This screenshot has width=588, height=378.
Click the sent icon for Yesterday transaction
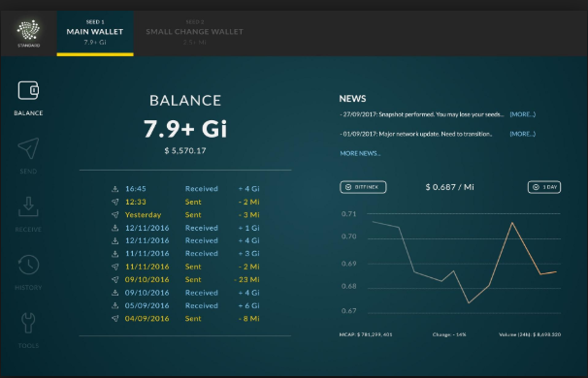click(x=115, y=214)
